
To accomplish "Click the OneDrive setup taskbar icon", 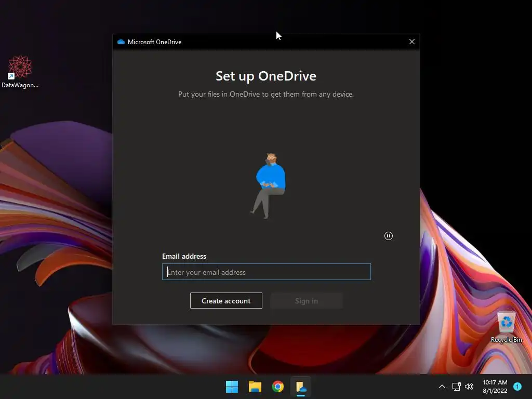I will (x=301, y=387).
